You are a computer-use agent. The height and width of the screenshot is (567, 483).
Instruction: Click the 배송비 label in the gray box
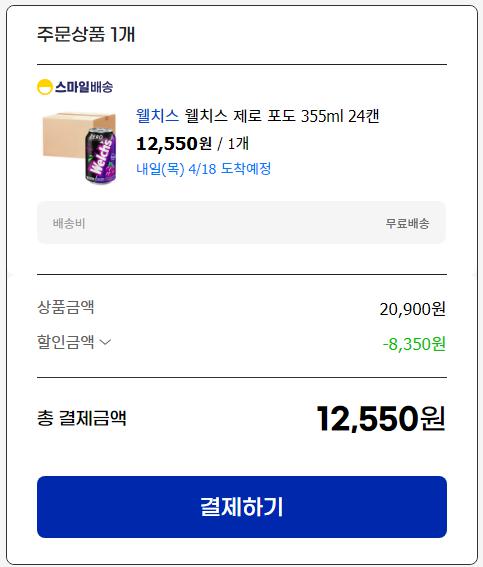[x=69, y=223]
